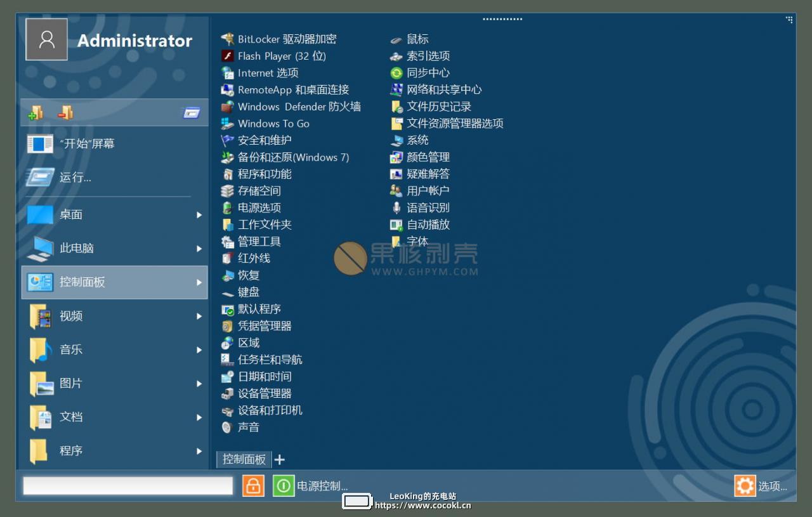
Task: Open the 此电脑 menu entry
Action: tap(114, 249)
